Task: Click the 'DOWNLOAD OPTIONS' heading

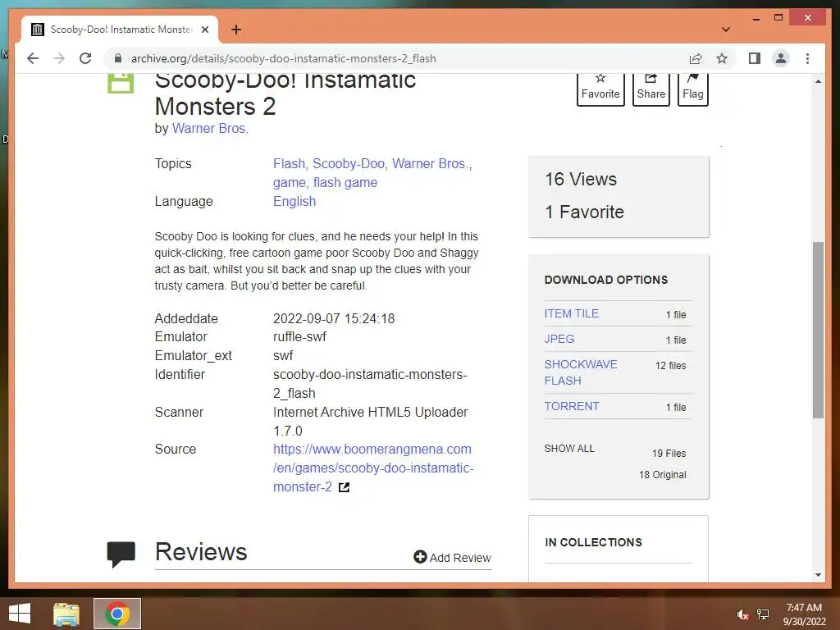Action: (606, 280)
